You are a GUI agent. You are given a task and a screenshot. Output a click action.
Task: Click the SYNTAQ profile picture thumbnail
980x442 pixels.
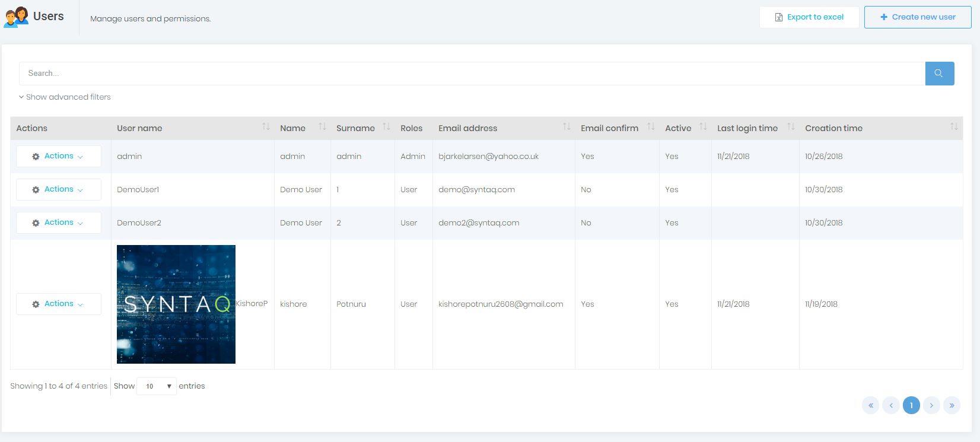pyautogui.click(x=176, y=304)
